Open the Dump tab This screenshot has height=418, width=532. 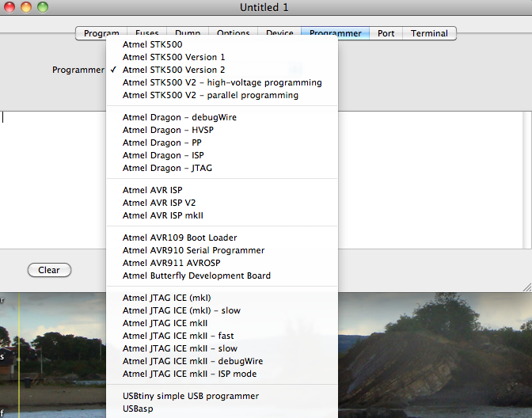(x=188, y=33)
